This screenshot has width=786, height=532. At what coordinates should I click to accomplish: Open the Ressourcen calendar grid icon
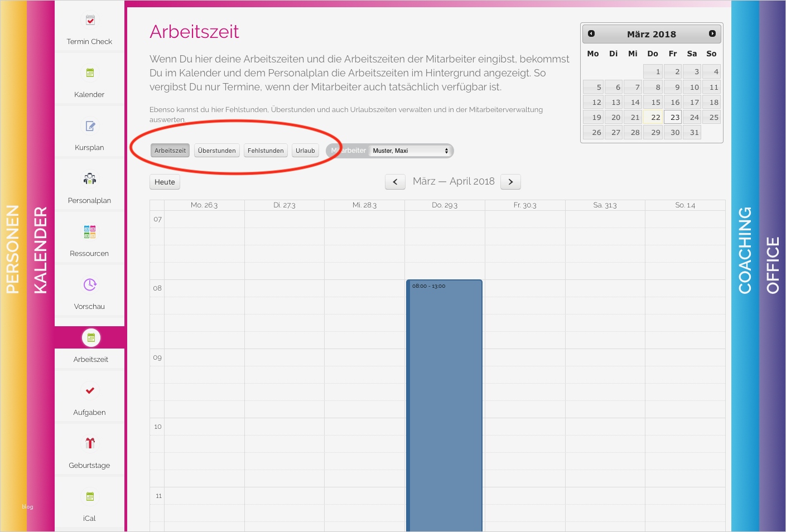(x=90, y=232)
